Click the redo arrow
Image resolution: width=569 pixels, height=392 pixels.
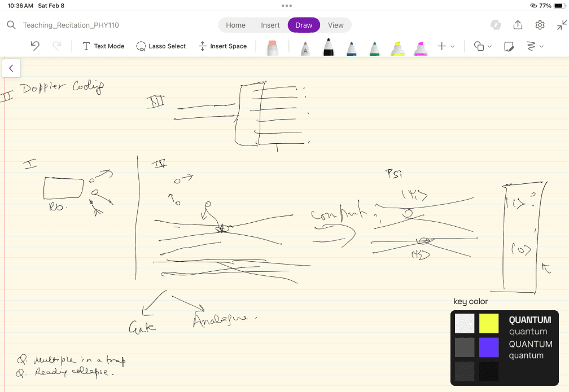tap(56, 46)
